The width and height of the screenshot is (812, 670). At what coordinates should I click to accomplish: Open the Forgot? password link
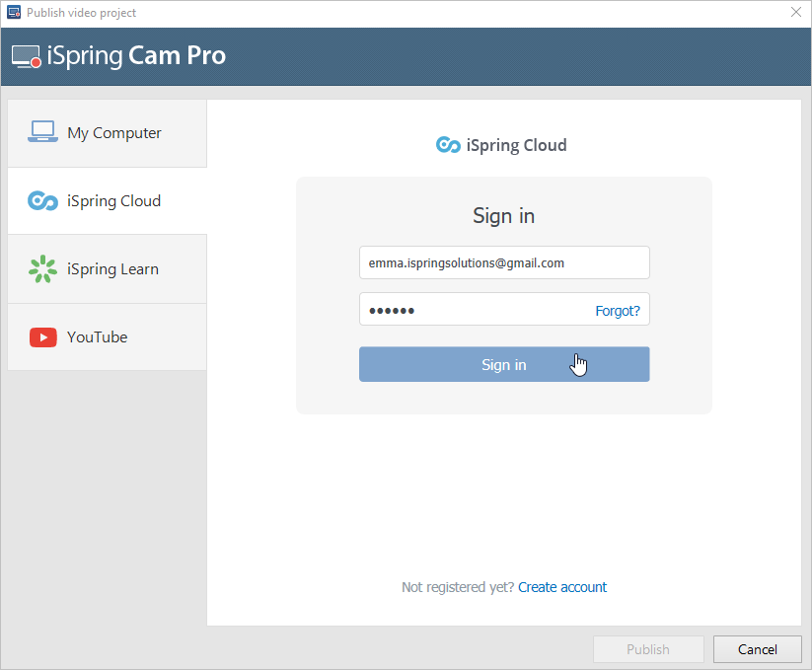tap(618, 311)
